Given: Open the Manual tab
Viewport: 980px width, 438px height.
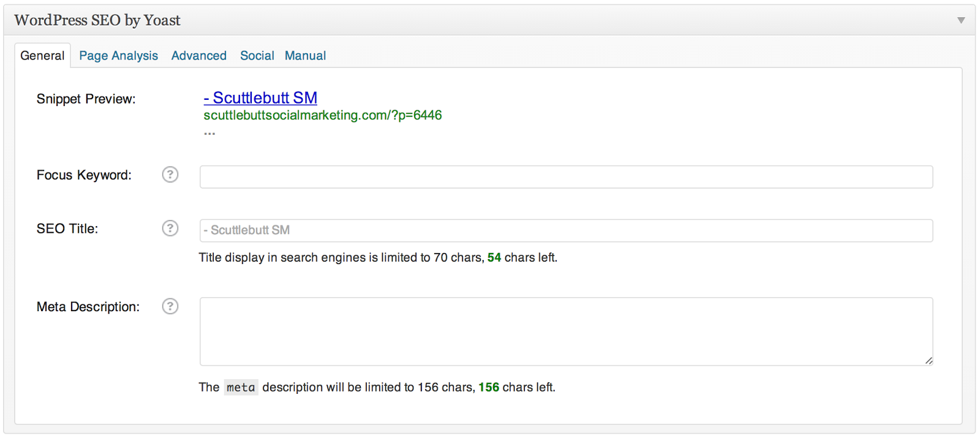Looking at the screenshot, I should 305,56.
